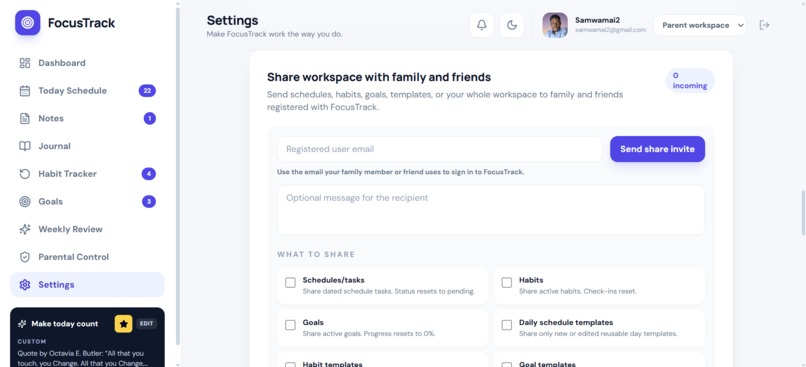Click the yellow star favorite icon
806x367 pixels.
(x=123, y=324)
